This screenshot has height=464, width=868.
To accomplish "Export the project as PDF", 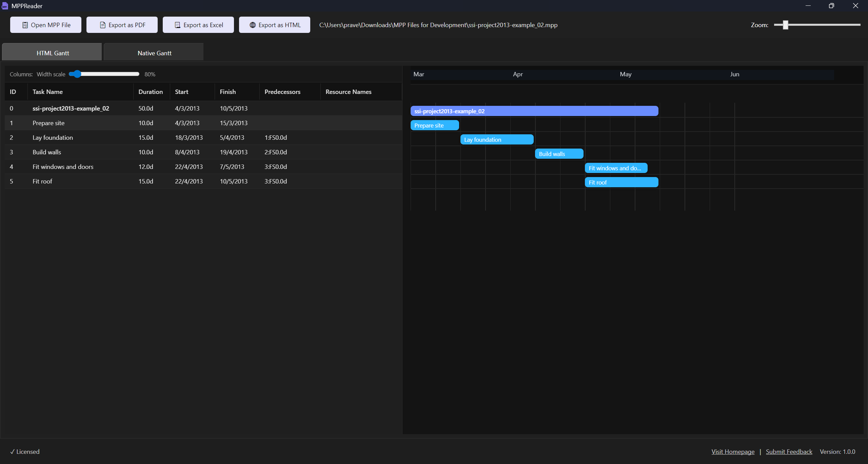I will [122, 25].
